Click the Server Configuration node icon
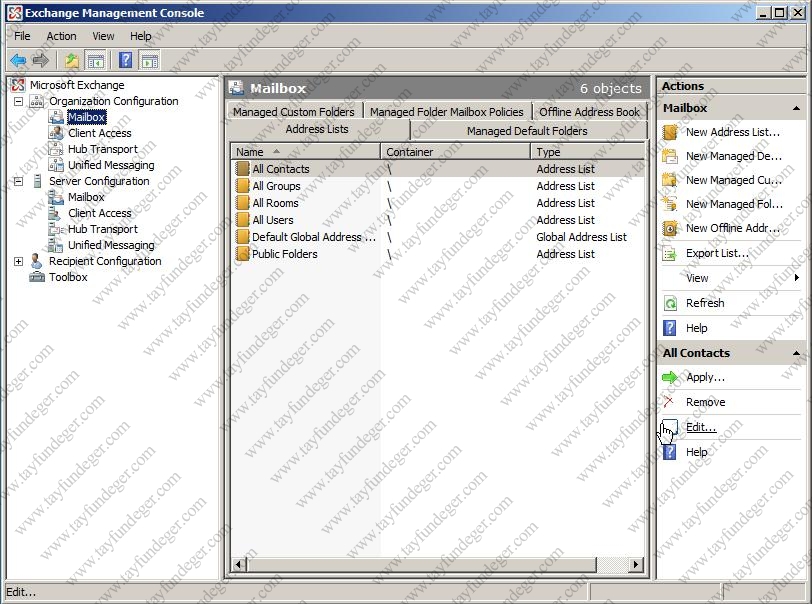 click(x=37, y=181)
